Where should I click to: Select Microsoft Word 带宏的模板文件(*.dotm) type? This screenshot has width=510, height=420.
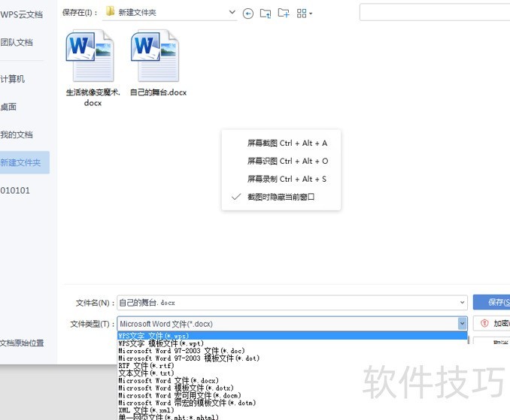(292, 403)
